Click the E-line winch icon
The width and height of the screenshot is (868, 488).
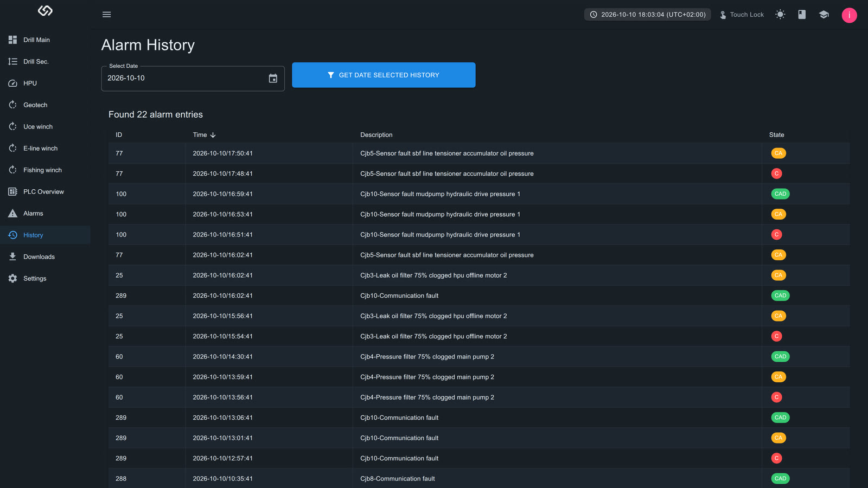[12, 148]
